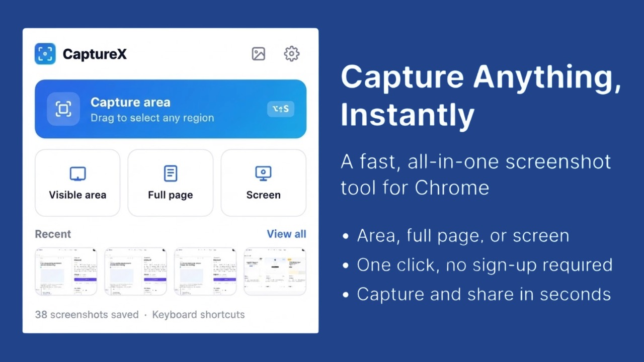This screenshot has height=362, width=644.
Task: Open the View all link
Action: [286, 234]
